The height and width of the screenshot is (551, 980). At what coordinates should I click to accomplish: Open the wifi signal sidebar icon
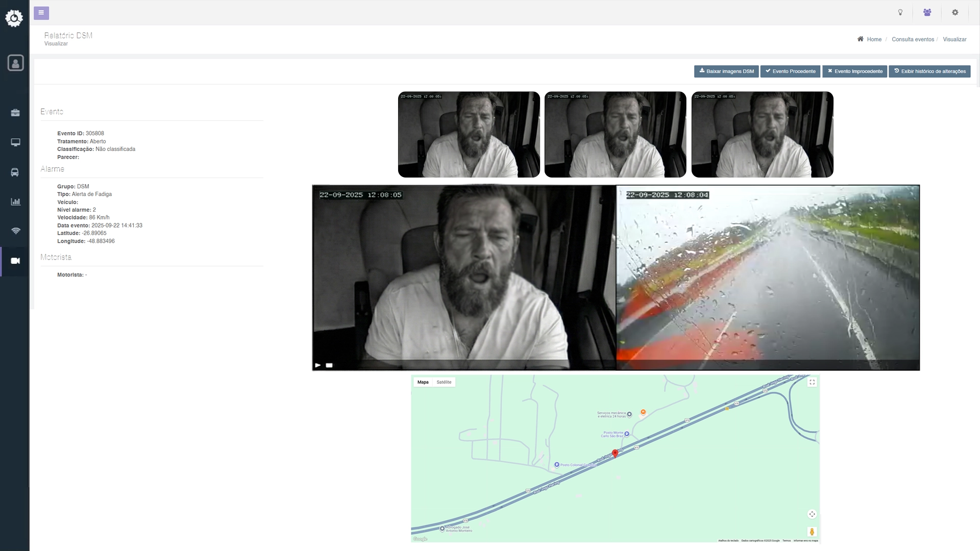15,231
